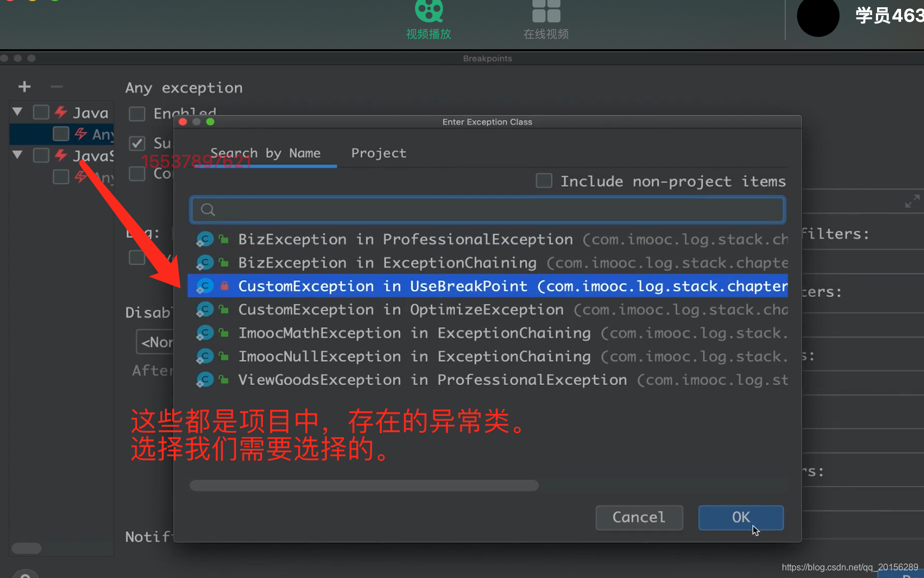The height and width of the screenshot is (578, 924).
Task: Switch to the Project tab
Action: click(379, 153)
